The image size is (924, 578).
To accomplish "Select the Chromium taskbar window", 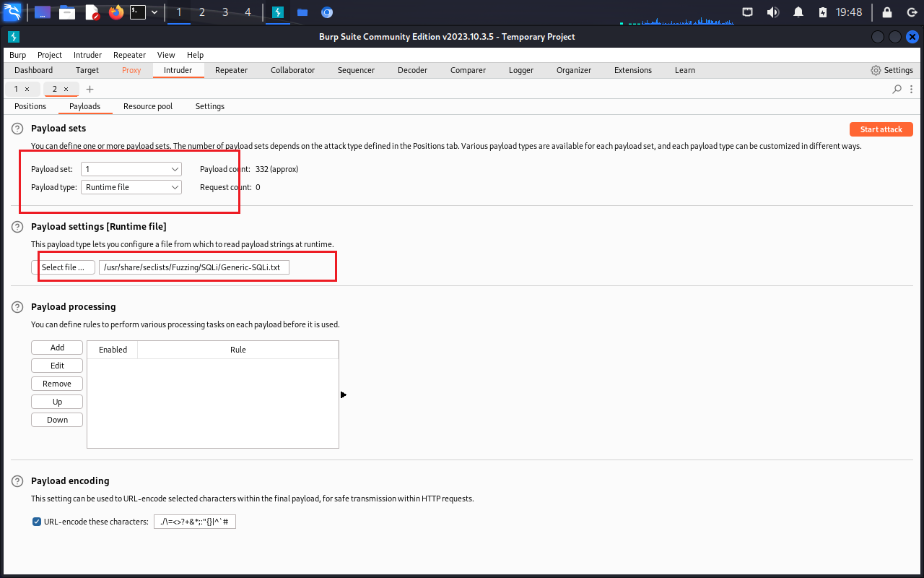I will (327, 12).
